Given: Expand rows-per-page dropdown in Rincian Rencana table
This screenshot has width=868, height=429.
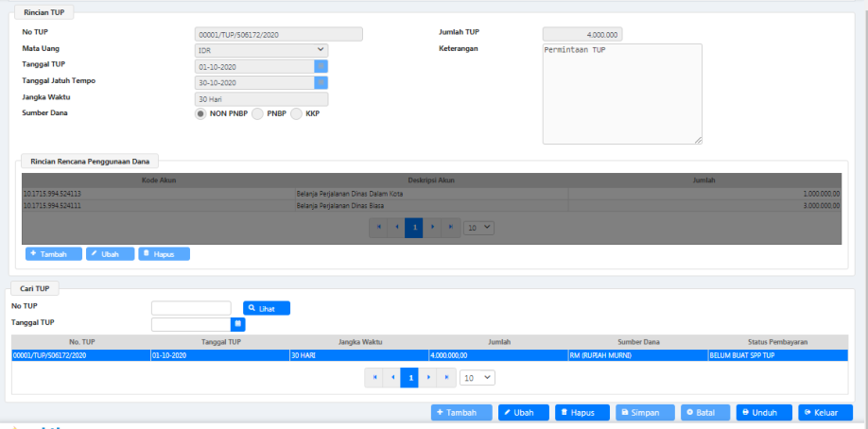Looking at the screenshot, I should click(x=480, y=228).
